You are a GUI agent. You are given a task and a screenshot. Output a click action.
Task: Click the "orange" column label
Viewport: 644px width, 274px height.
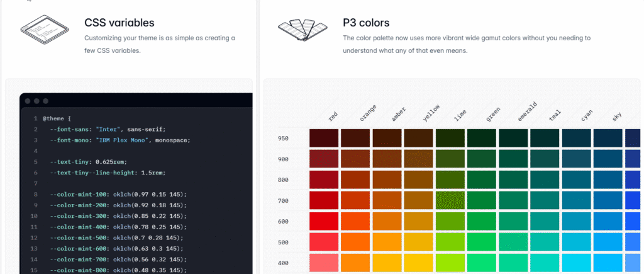tap(368, 117)
